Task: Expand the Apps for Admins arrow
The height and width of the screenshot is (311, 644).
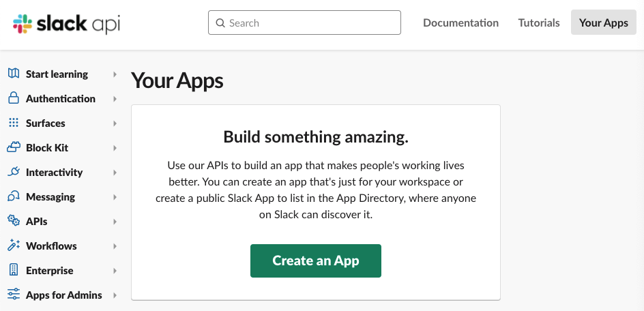Action: 115,295
